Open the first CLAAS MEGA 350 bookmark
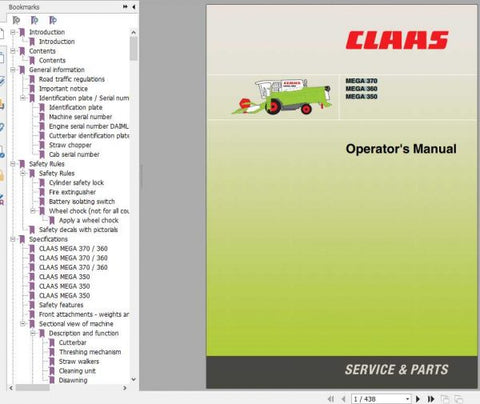Screen dimensions: 480x404 [64, 277]
